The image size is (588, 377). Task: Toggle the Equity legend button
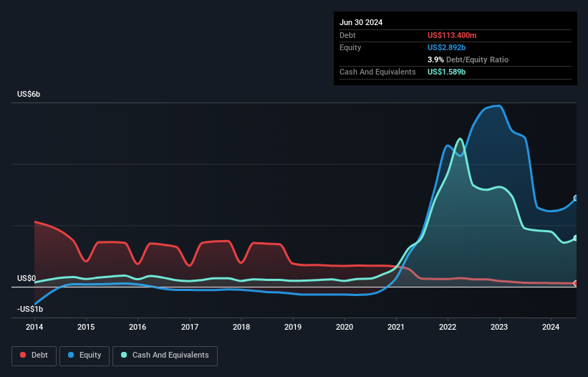[85, 355]
